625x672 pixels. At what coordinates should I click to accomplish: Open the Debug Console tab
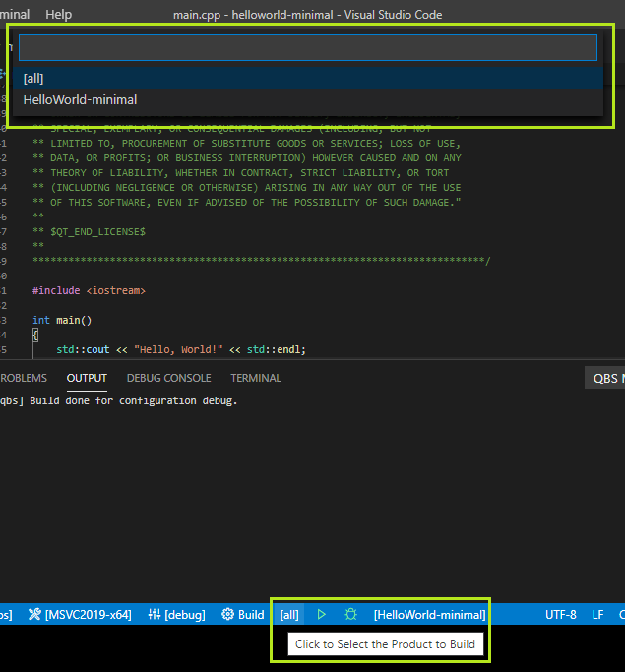(168, 378)
